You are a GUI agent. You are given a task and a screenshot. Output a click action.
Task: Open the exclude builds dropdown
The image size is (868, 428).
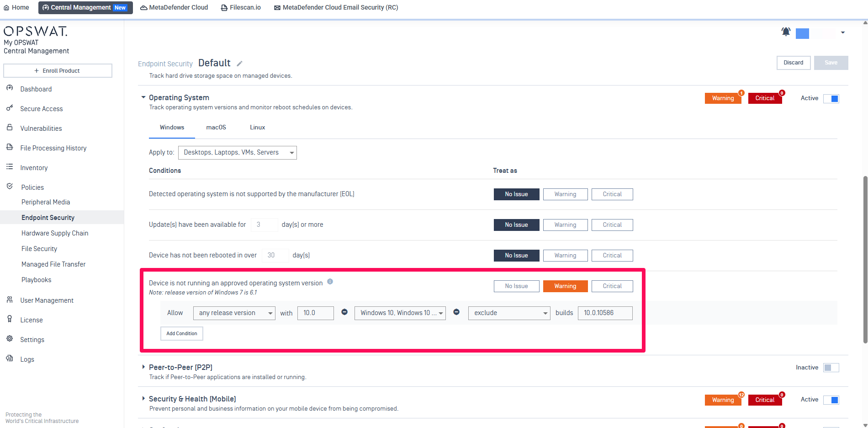[509, 313]
